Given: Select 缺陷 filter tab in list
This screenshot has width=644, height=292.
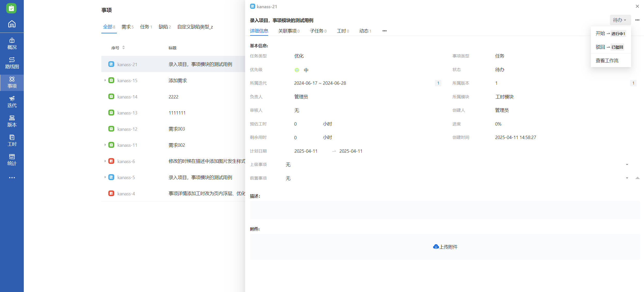Looking at the screenshot, I should point(164,27).
